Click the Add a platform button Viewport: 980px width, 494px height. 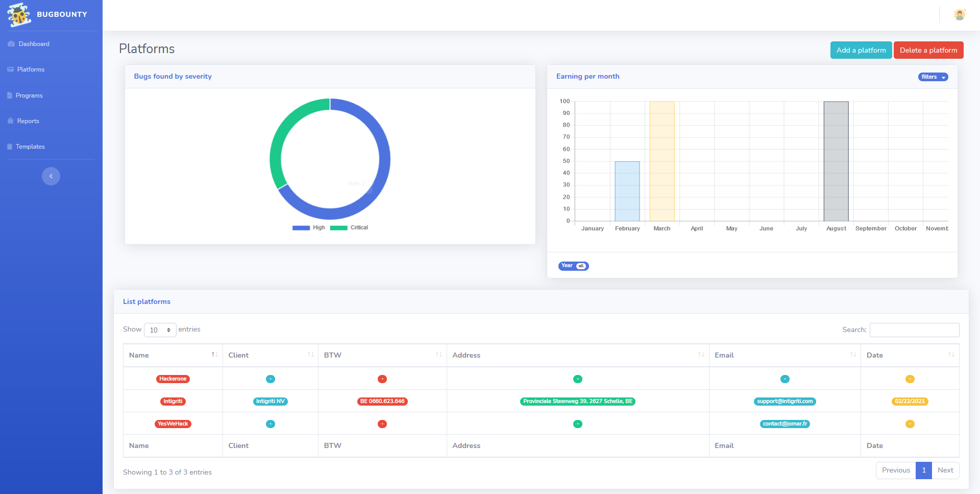[861, 50]
